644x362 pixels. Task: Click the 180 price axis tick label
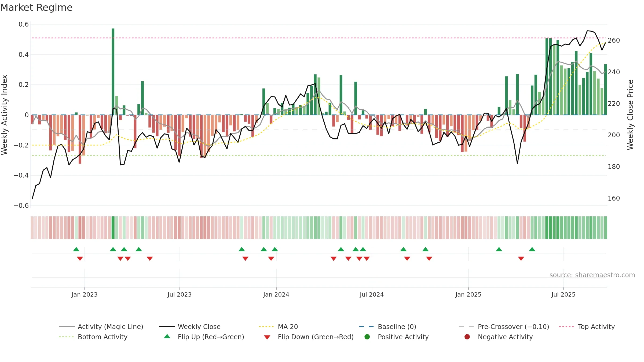[x=614, y=167]
